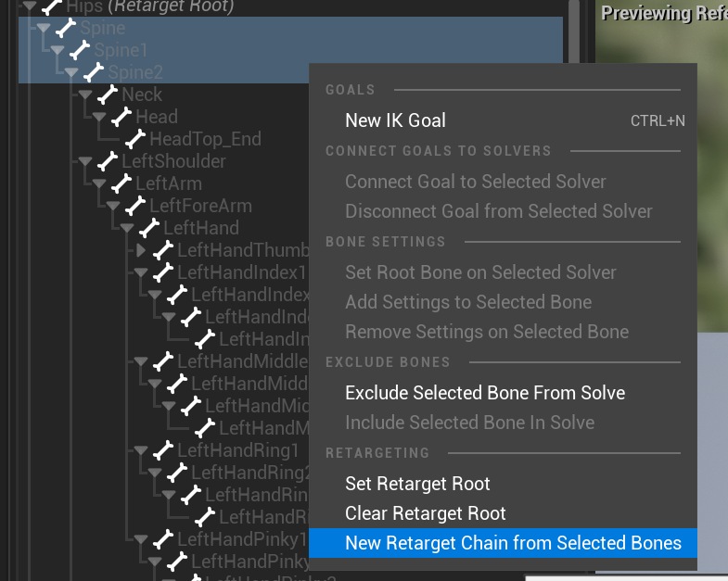Choose Clear Retarget Root
Screen dimensions: 728x581
pyautogui.click(x=426, y=513)
